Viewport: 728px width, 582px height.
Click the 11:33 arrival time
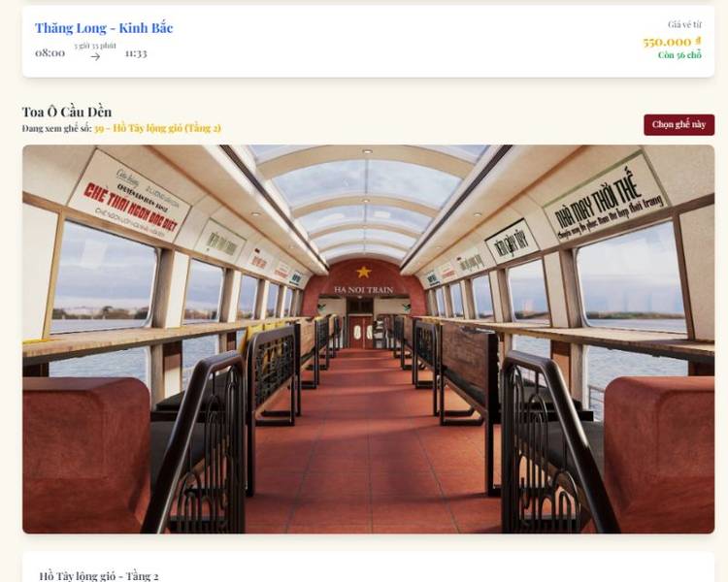[x=136, y=53]
